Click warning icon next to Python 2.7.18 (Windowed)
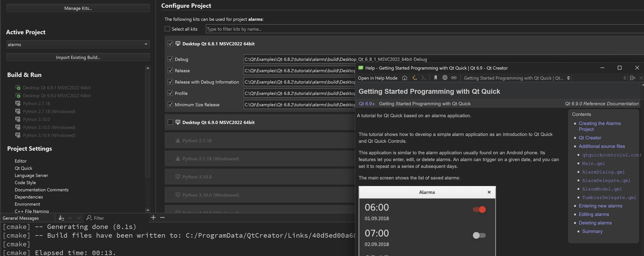The width and height of the screenshot is (644, 256). tap(178, 158)
